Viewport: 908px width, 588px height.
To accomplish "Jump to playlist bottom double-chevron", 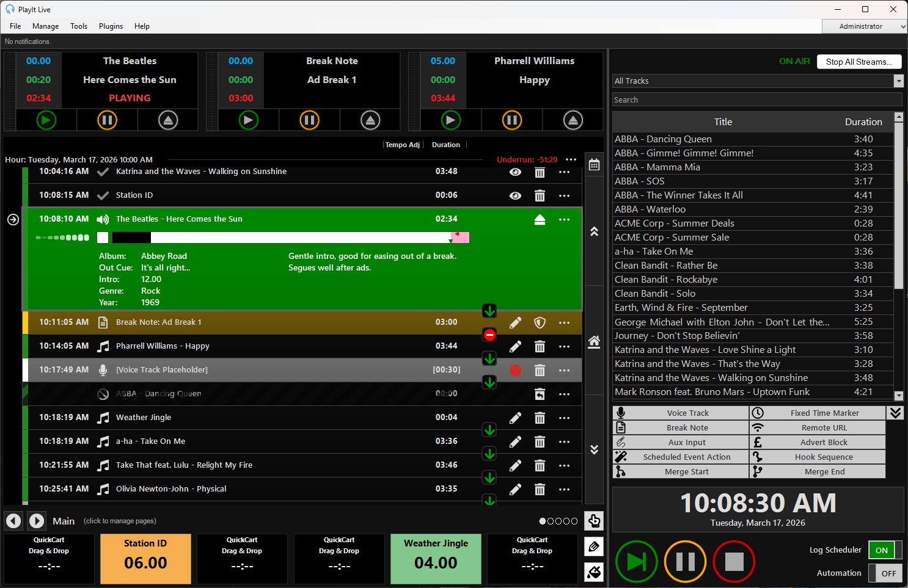I will point(594,449).
